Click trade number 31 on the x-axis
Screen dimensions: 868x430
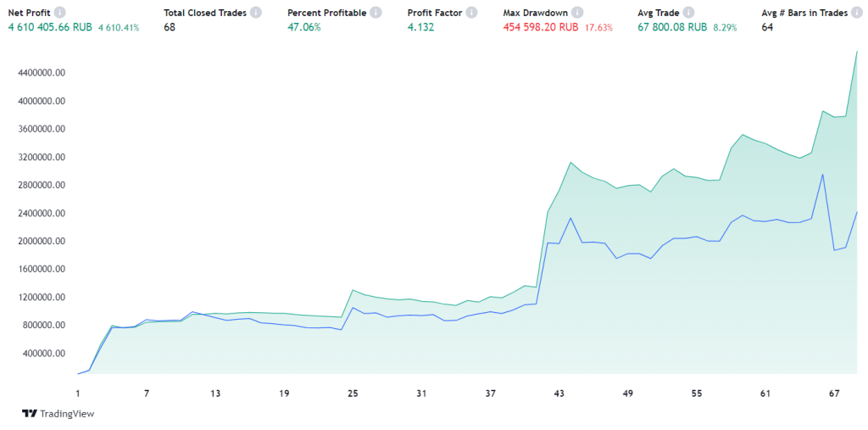pos(421,394)
